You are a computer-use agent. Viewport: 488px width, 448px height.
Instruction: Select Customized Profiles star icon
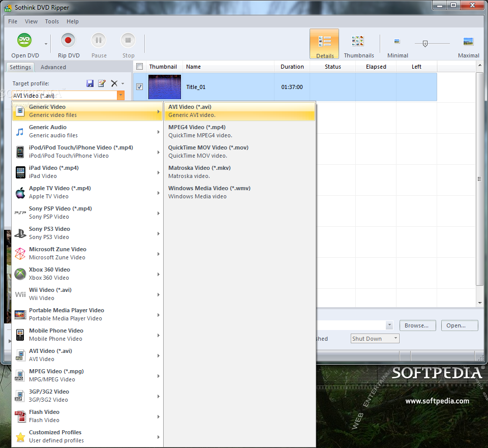pyautogui.click(x=20, y=437)
